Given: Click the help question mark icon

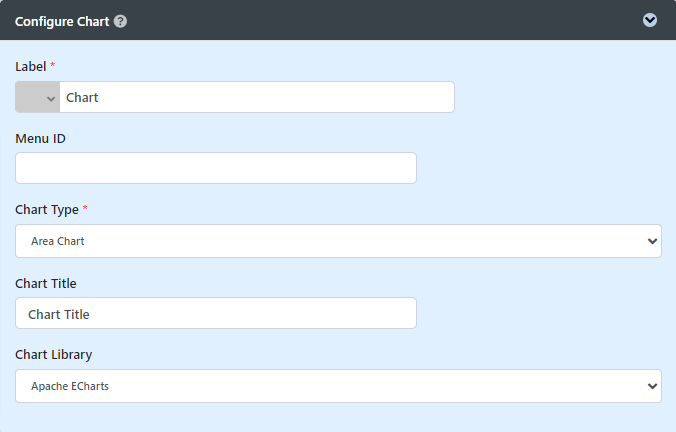Looking at the screenshot, I should coord(121,20).
